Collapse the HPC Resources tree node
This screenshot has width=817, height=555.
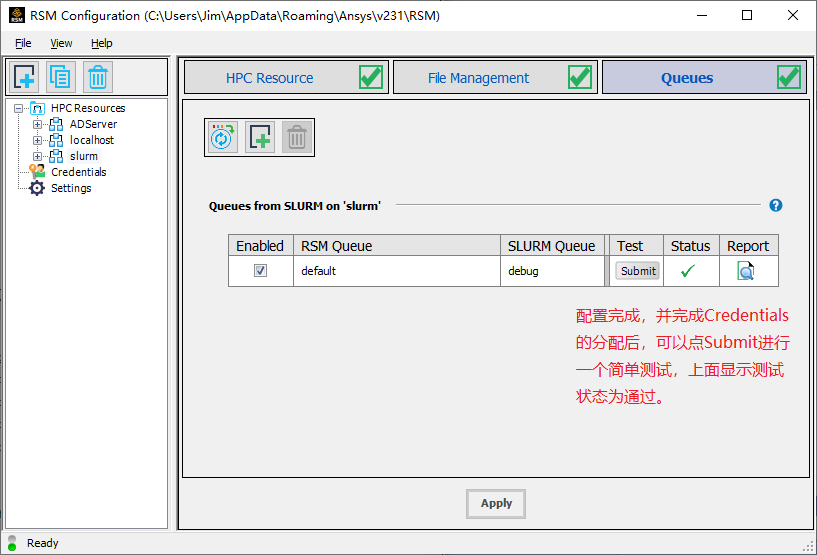[19, 108]
